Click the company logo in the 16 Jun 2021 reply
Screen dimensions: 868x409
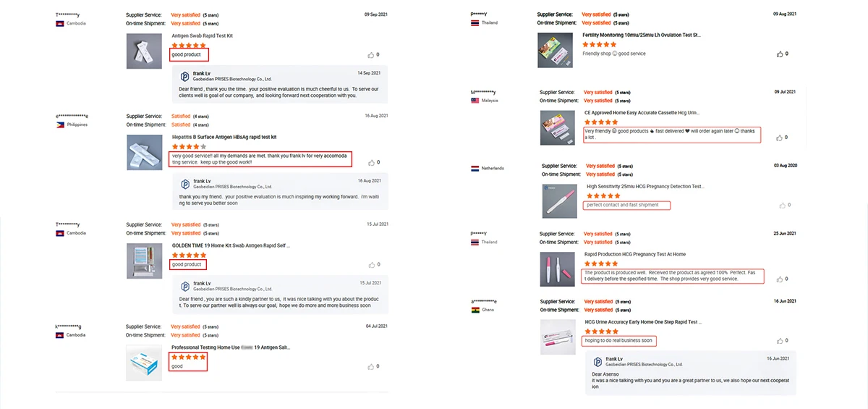[597, 361]
